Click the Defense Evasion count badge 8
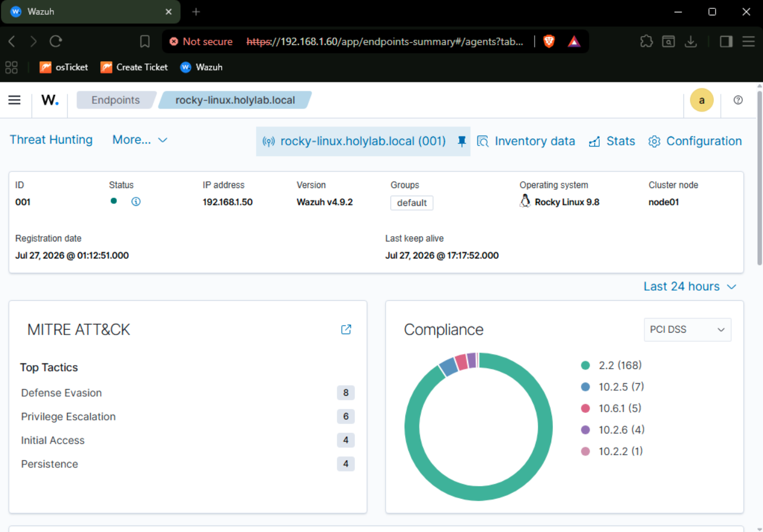This screenshot has height=532, width=763. [346, 393]
